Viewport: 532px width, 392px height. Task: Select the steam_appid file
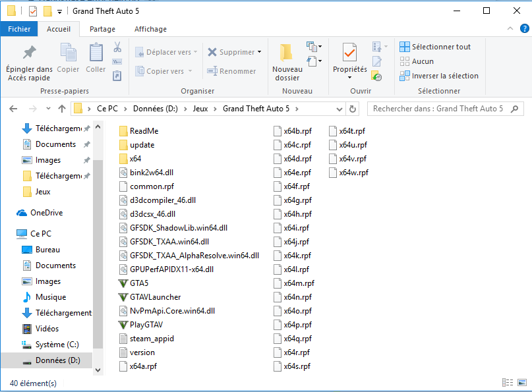click(x=146, y=339)
